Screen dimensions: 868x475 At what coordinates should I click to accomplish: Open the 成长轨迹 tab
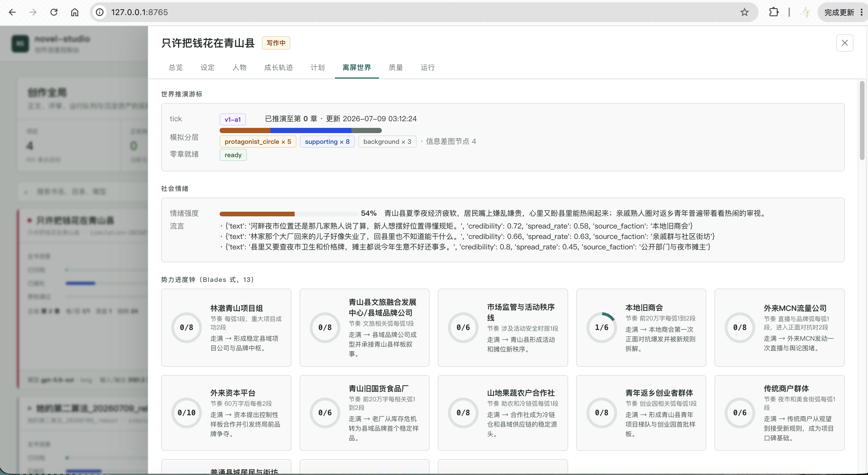coord(278,68)
